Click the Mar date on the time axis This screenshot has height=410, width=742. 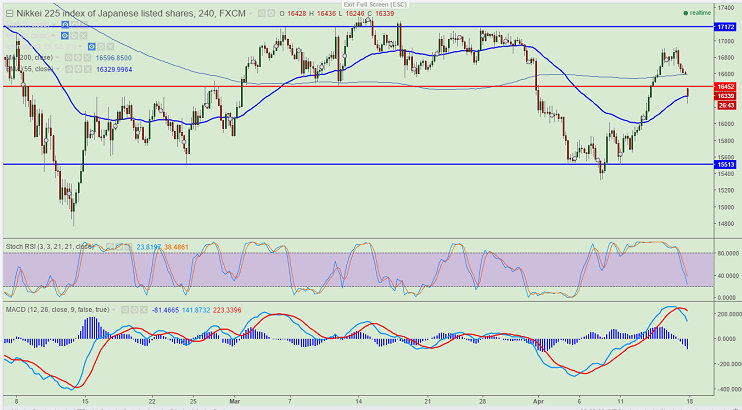click(235, 401)
